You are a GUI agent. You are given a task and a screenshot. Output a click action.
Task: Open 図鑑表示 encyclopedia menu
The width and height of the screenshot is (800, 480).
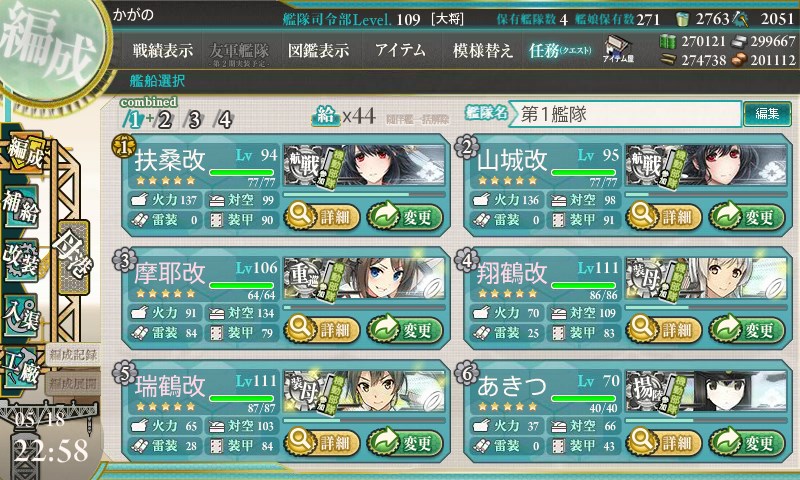tap(319, 50)
